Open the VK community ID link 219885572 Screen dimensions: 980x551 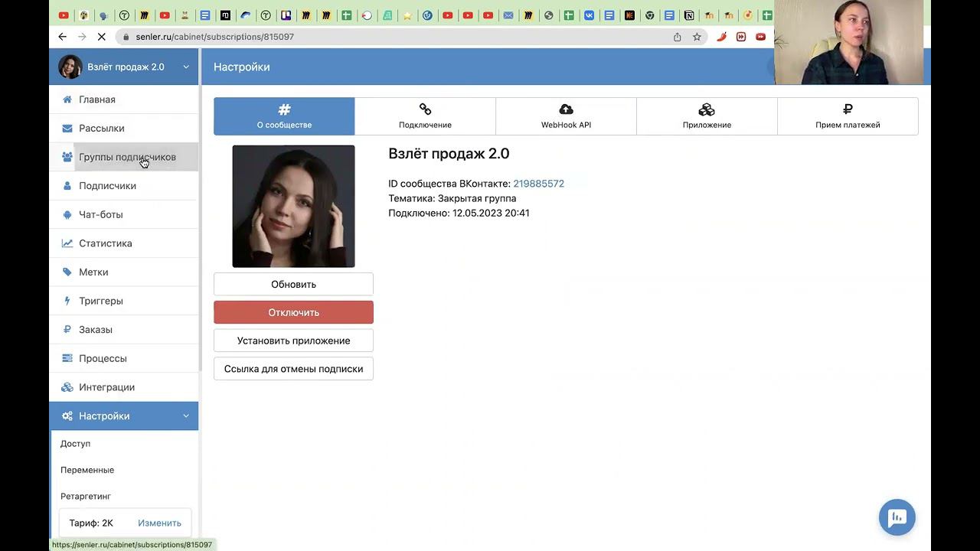click(x=538, y=184)
